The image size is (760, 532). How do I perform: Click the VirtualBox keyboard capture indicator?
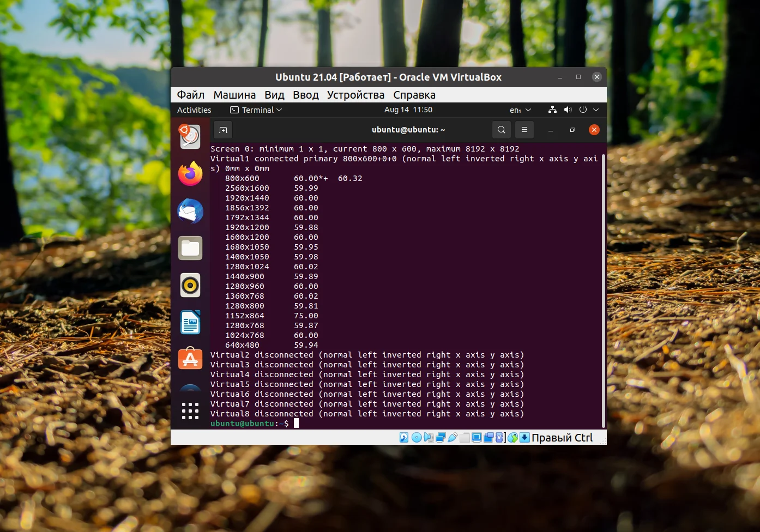(x=524, y=437)
